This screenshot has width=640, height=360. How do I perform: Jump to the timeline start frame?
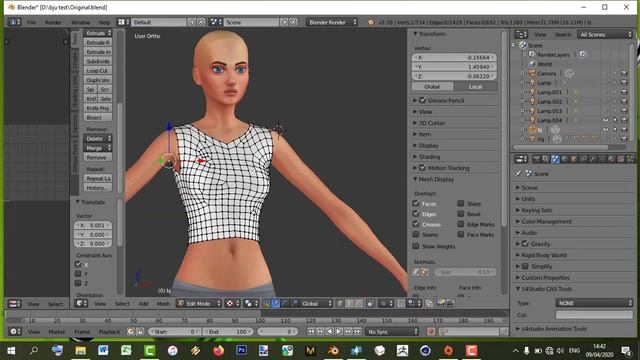[311, 331]
